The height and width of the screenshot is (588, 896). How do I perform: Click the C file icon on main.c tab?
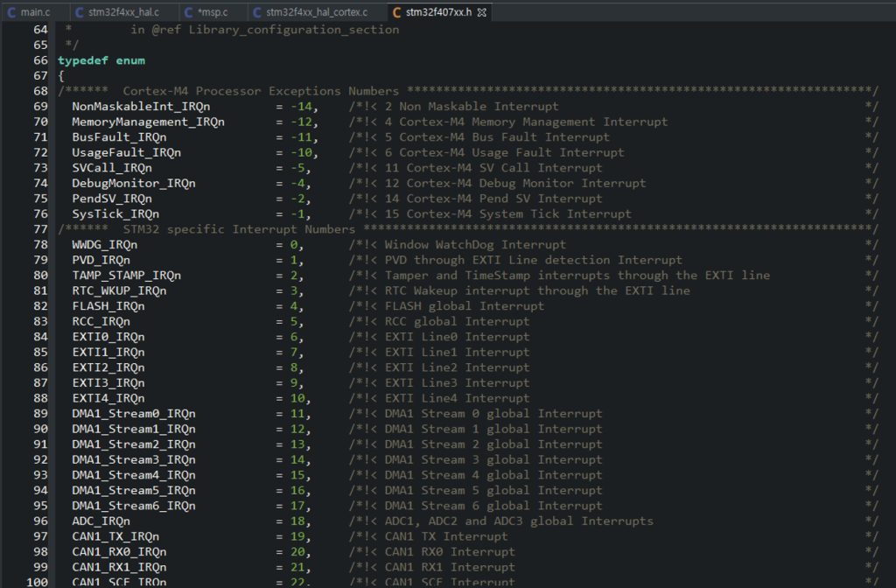[11, 12]
